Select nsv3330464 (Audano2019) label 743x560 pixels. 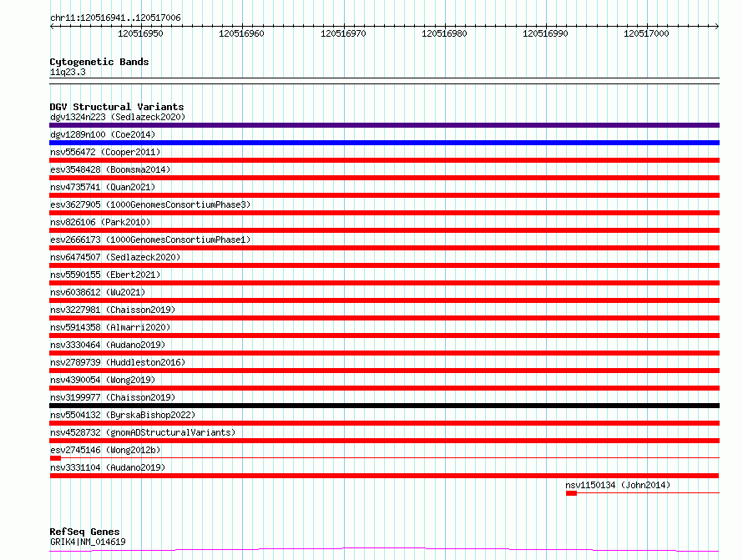(x=108, y=345)
